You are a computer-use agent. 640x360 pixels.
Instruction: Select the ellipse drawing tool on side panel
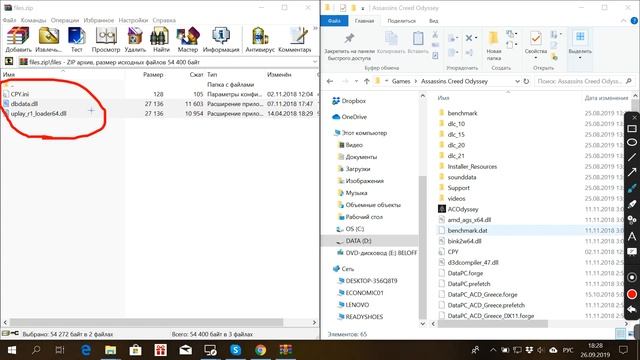click(632, 142)
